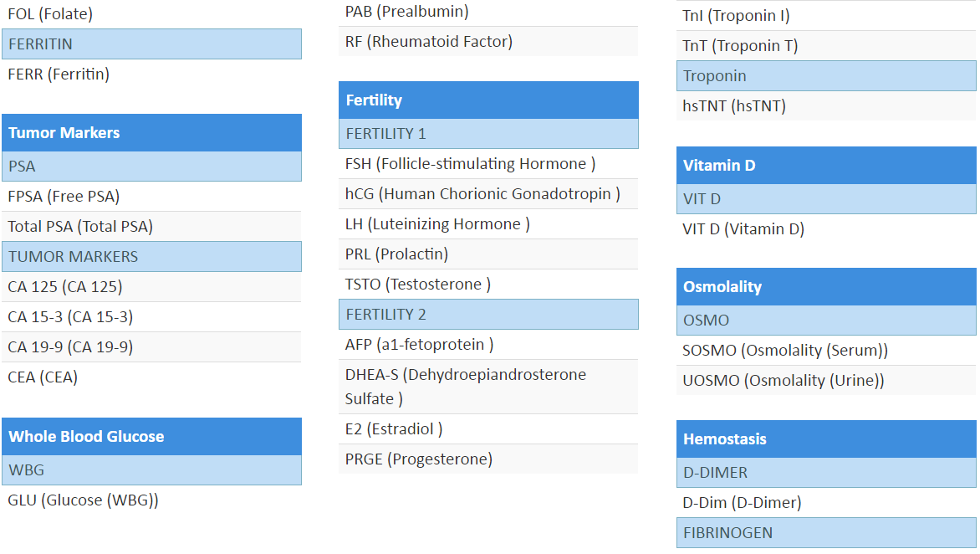Click the Fertility category header
The image size is (980, 554).
pos(488,100)
